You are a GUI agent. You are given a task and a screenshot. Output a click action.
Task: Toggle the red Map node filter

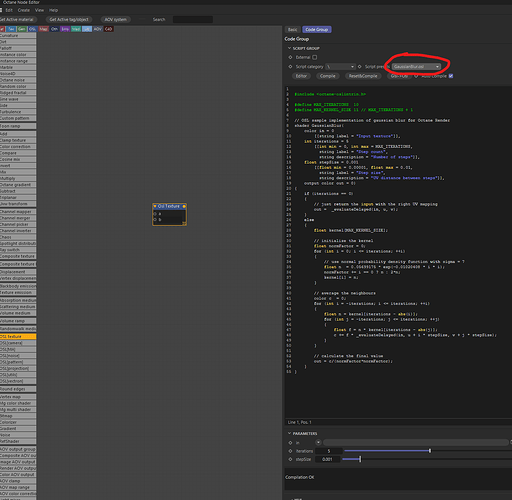(43, 29)
